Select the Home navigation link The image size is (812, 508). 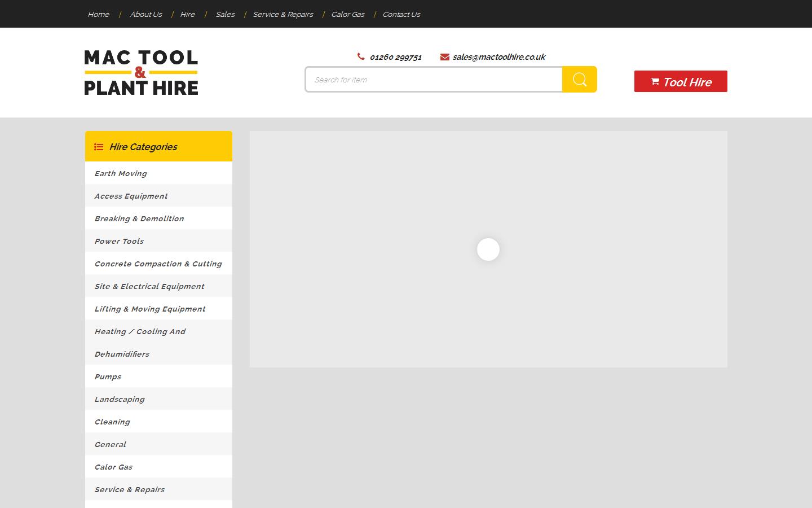pyautogui.click(x=98, y=14)
